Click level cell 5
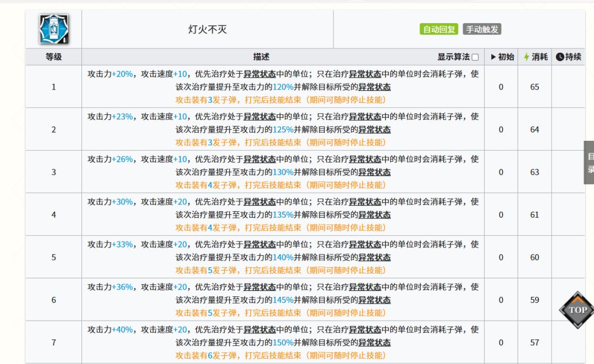594x364 pixels. (x=53, y=257)
